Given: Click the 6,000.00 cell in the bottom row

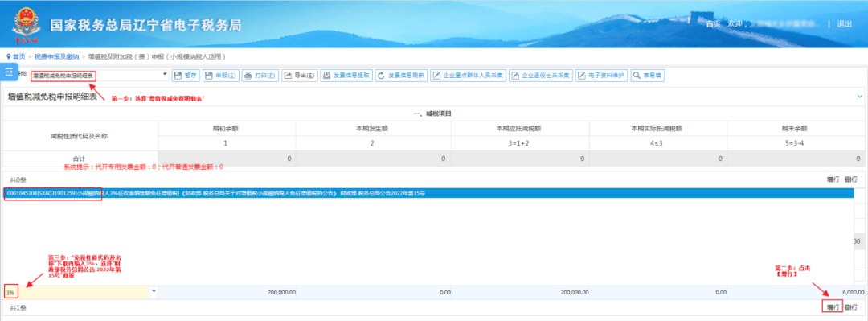Looking at the screenshot, I should 796,292.
